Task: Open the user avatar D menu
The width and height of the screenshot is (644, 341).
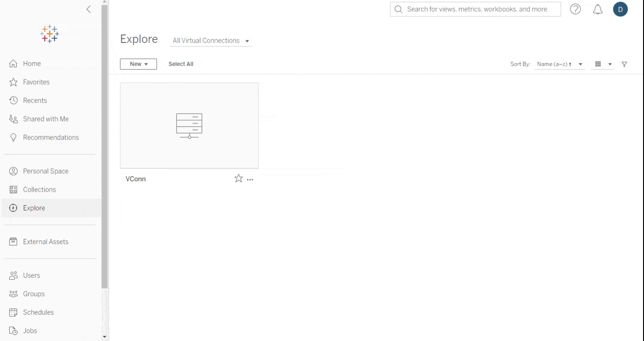Action: [x=620, y=9]
